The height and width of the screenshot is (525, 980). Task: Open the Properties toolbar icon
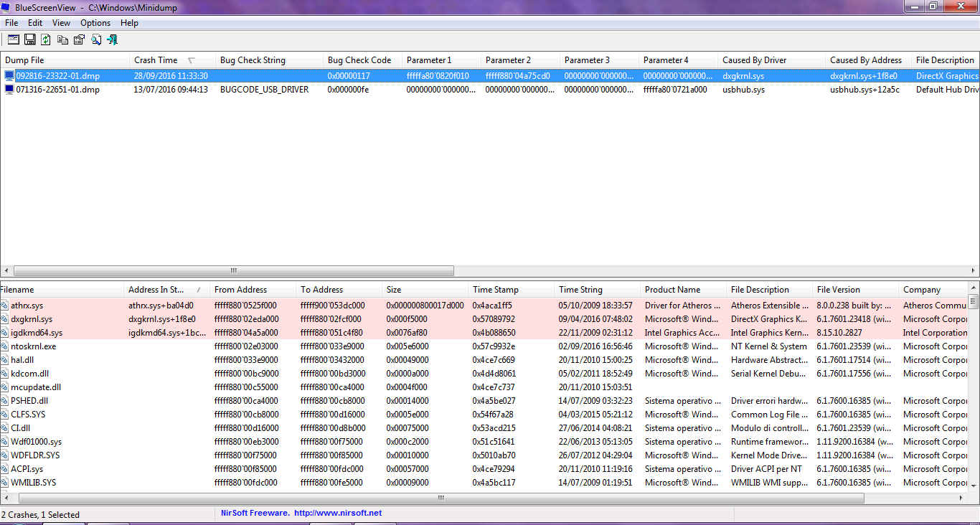(x=79, y=40)
